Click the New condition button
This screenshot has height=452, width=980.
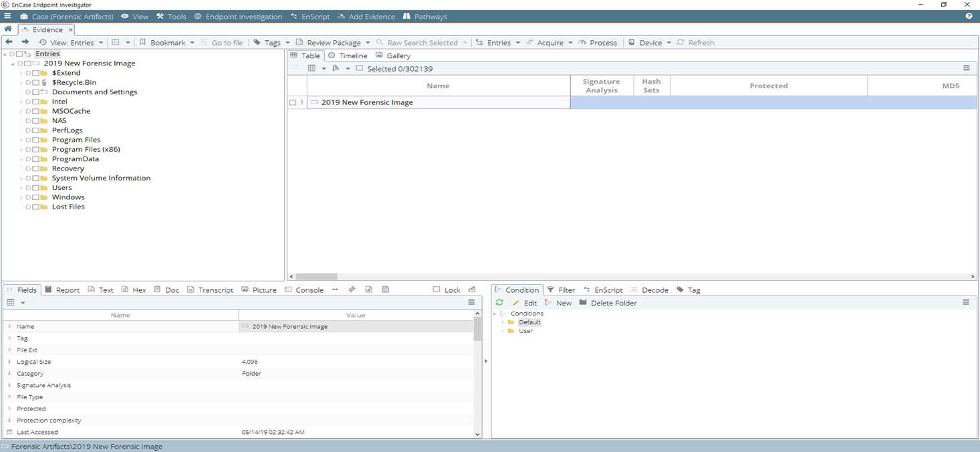558,303
